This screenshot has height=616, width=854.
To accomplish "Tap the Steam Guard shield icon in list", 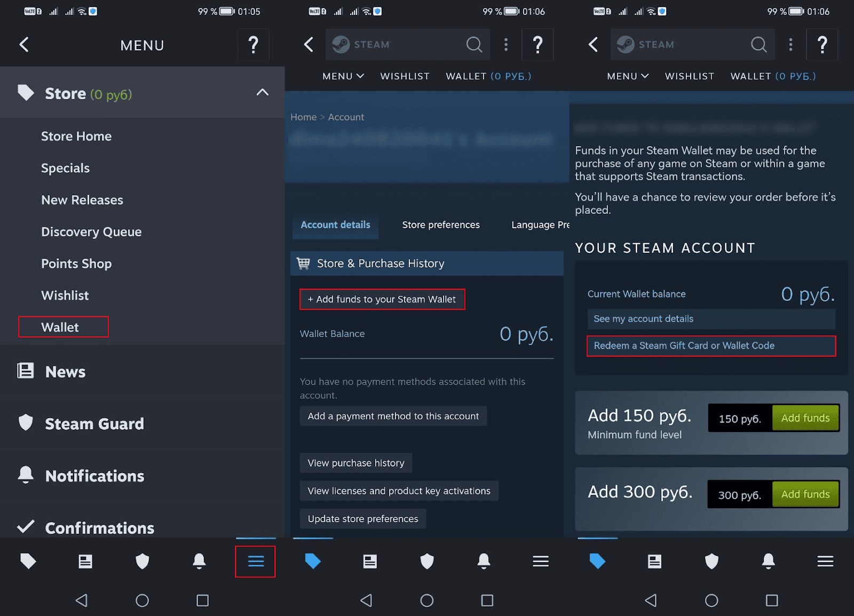I will tap(26, 422).
